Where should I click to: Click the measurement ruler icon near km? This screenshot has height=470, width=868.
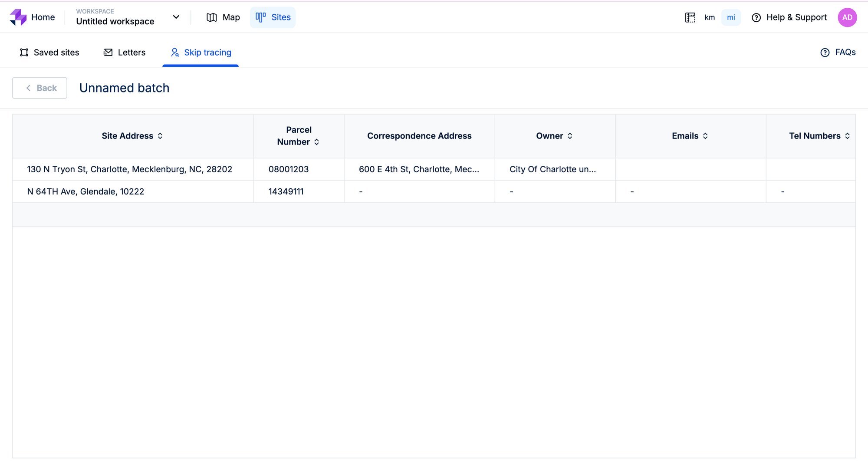click(x=690, y=17)
